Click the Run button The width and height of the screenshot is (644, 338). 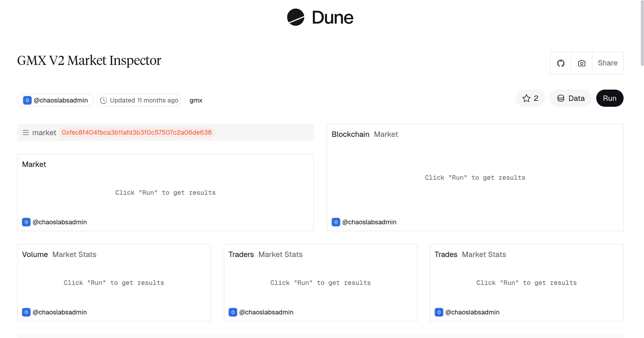tap(609, 98)
